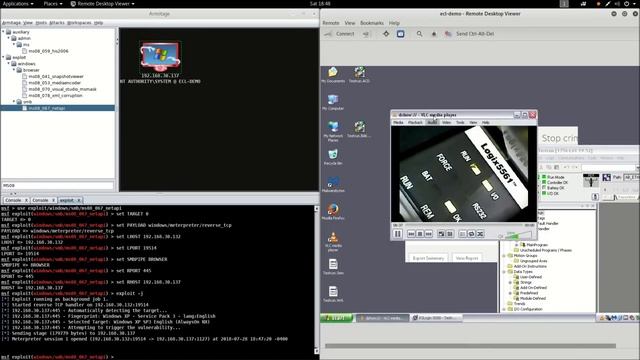
Task: Click the module search field containing ms08
Action: pyautogui.click(x=58, y=185)
